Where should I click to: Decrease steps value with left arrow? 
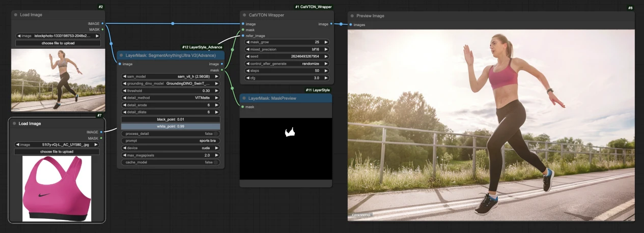coord(247,71)
